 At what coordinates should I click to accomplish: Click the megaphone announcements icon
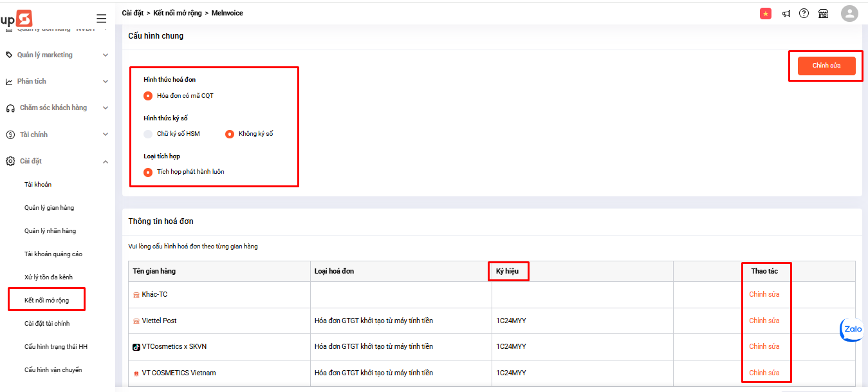click(786, 14)
